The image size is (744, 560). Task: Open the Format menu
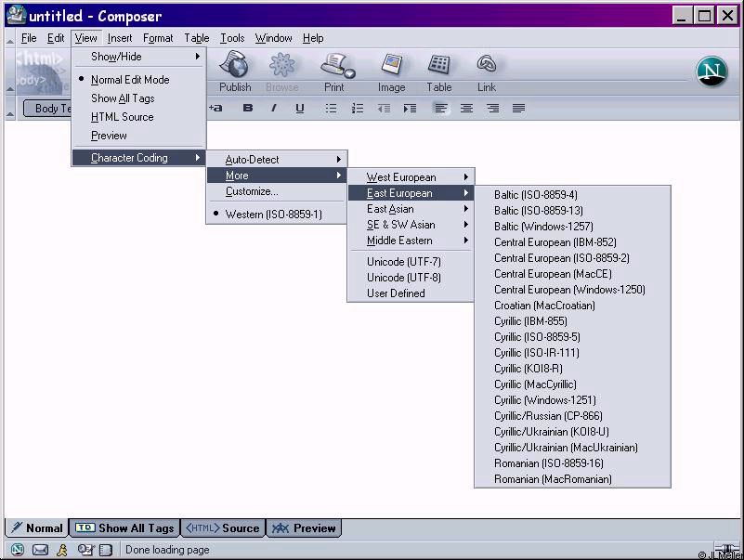pos(158,38)
